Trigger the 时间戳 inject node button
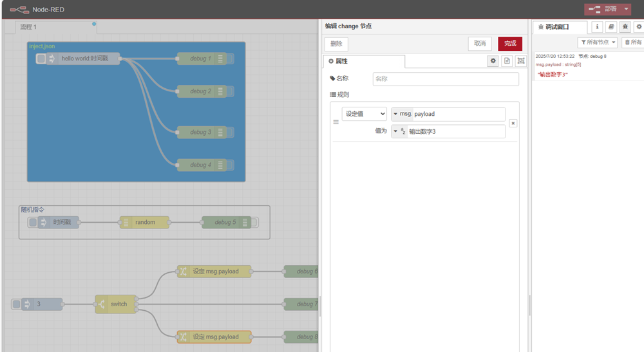Image resolution: width=644 pixels, height=352 pixels. [32, 223]
